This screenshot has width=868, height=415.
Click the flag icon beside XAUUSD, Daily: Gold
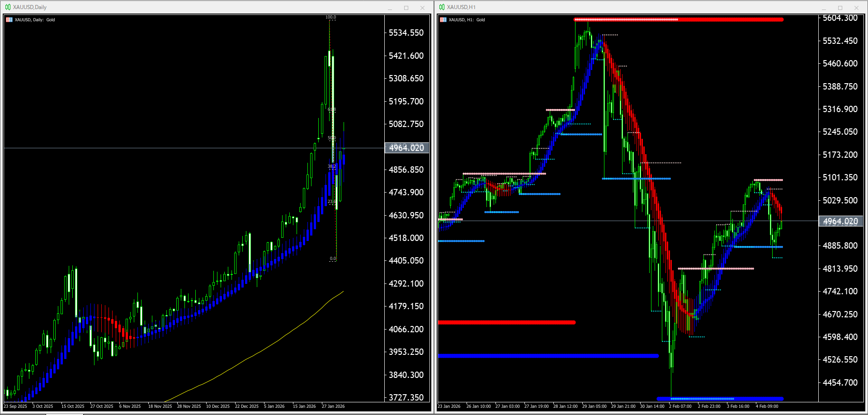(9, 20)
